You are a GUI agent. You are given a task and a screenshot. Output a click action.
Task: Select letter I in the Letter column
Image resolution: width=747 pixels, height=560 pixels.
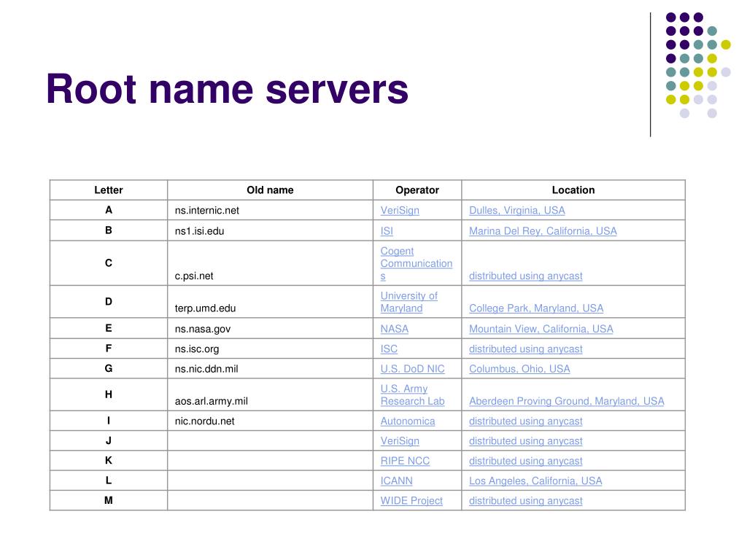pos(109,421)
